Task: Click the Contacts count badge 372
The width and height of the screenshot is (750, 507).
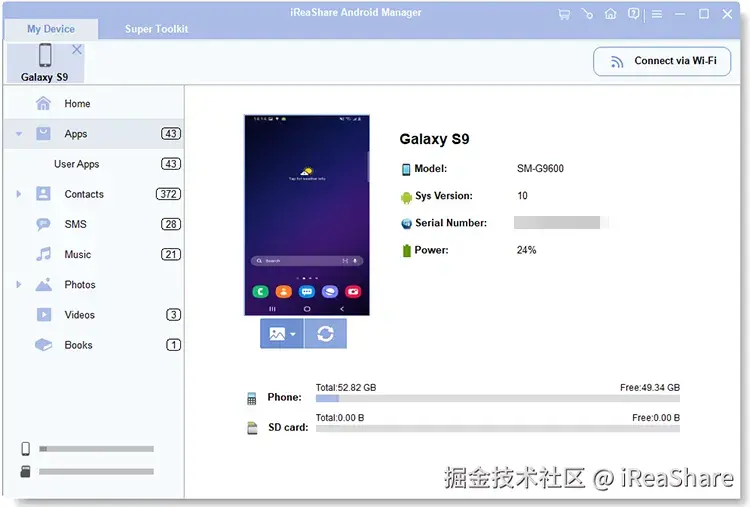Action: [168, 194]
